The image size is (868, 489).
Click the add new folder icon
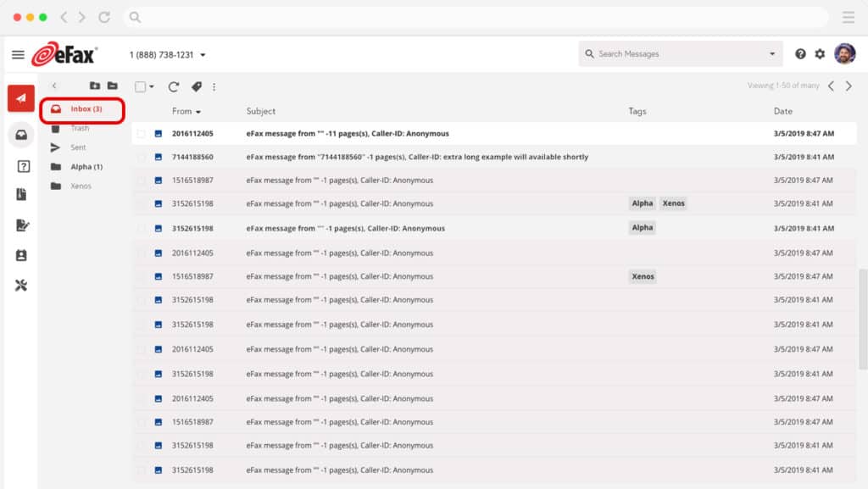pyautogui.click(x=95, y=86)
